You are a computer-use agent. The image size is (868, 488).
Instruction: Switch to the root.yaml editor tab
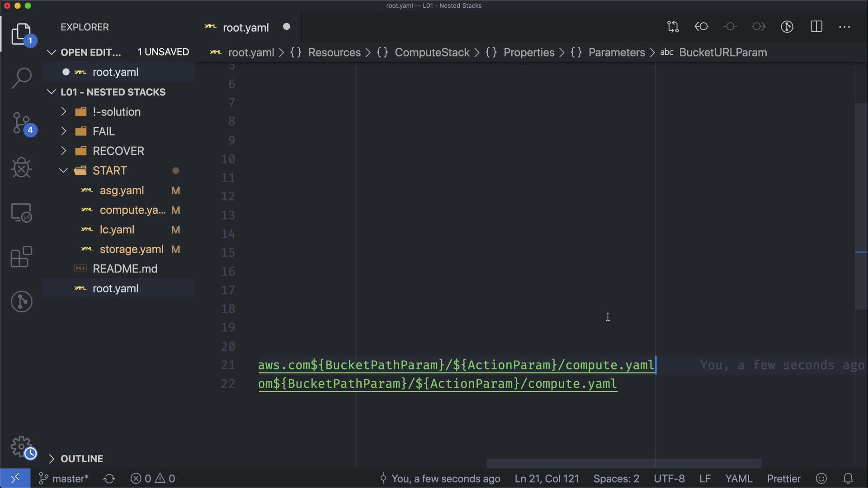(245, 28)
